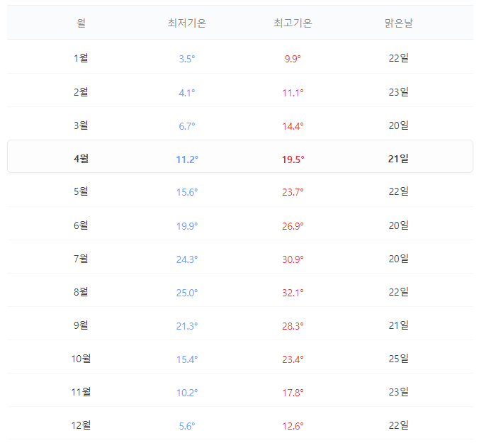
Task: Pick the 23.4° high temperature cell
Action: pos(293,359)
